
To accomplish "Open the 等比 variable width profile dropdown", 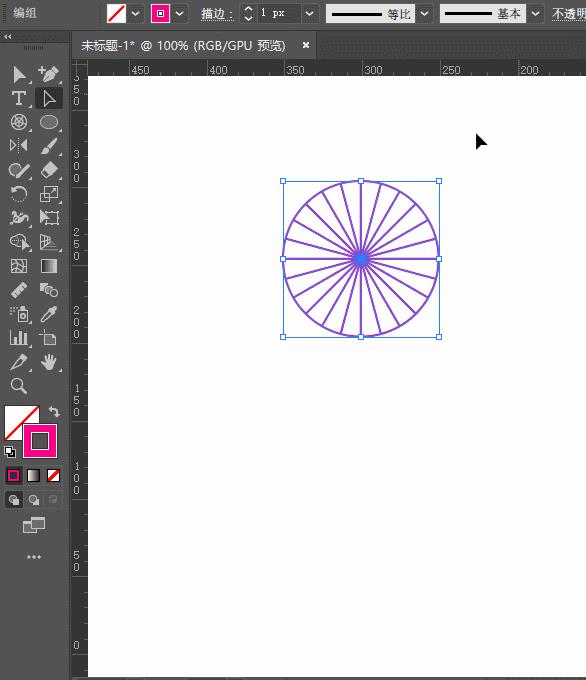I will point(425,13).
